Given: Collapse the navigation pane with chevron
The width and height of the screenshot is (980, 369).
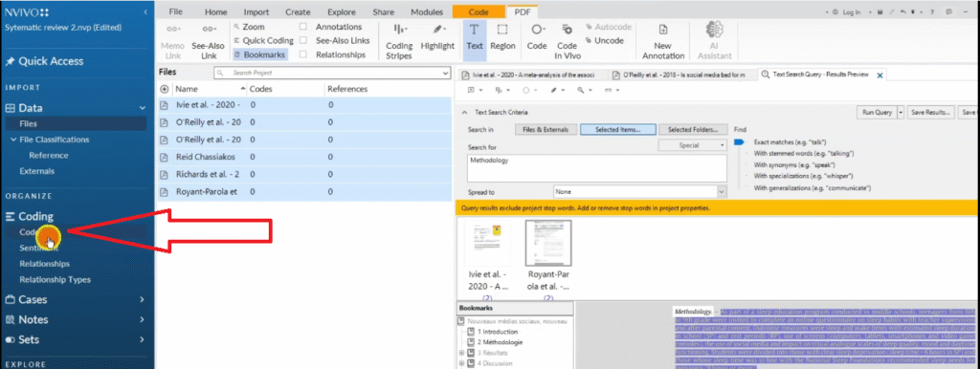Looking at the screenshot, I should coord(145,11).
